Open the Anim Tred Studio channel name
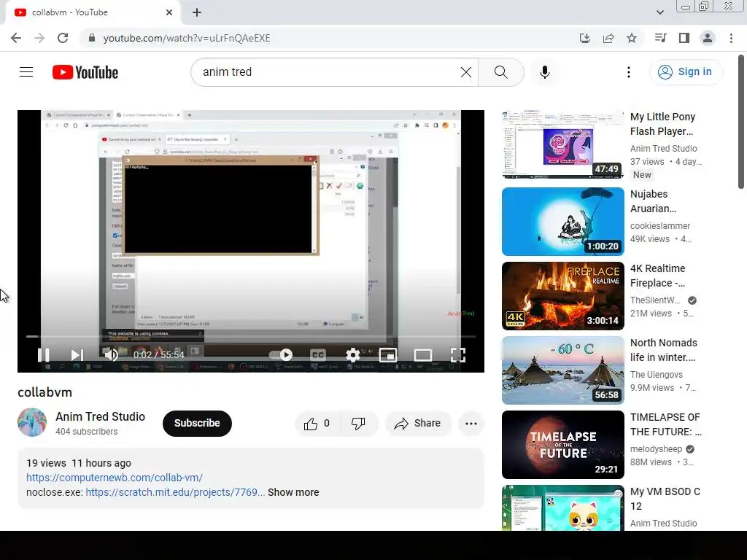 click(x=101, y=416)
